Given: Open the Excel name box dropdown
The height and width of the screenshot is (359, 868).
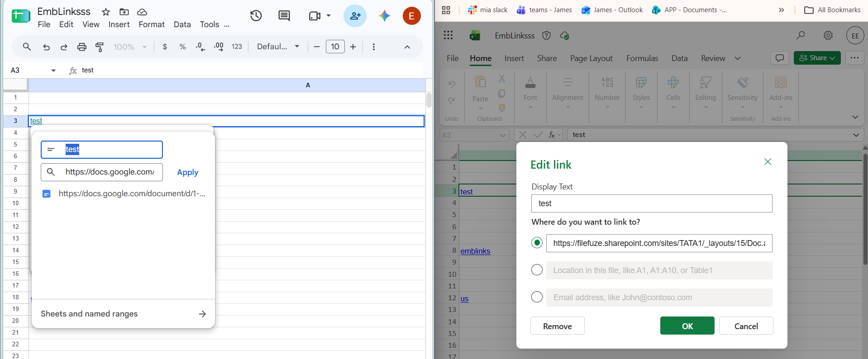Looking at the screenshot, I should [502, 135].
